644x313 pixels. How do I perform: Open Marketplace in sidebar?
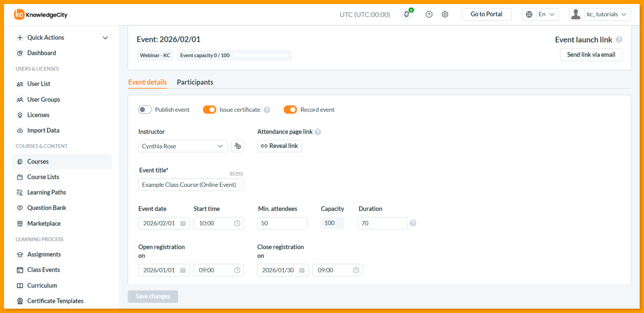62,224
